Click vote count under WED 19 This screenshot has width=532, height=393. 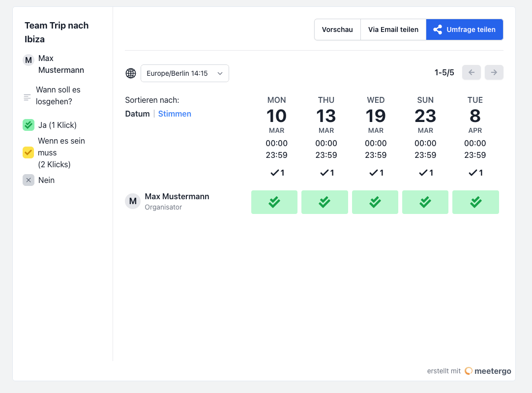376,173
